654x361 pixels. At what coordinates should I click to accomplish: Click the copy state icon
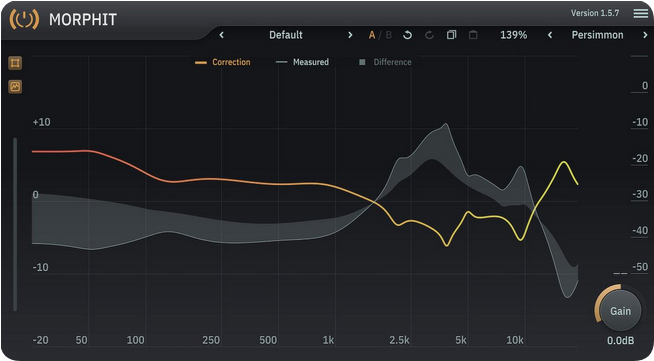451,35
